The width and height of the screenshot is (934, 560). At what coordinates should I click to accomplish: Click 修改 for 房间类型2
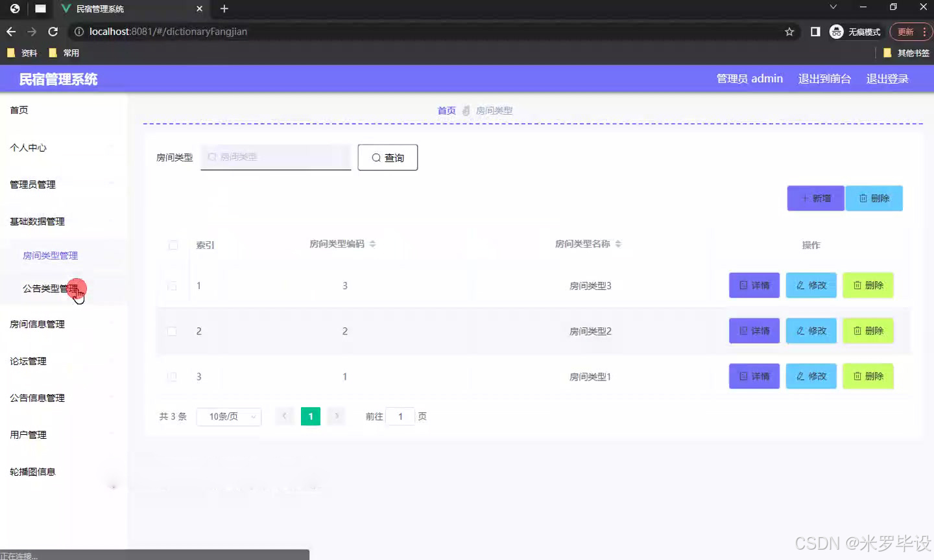pos(811,331)
